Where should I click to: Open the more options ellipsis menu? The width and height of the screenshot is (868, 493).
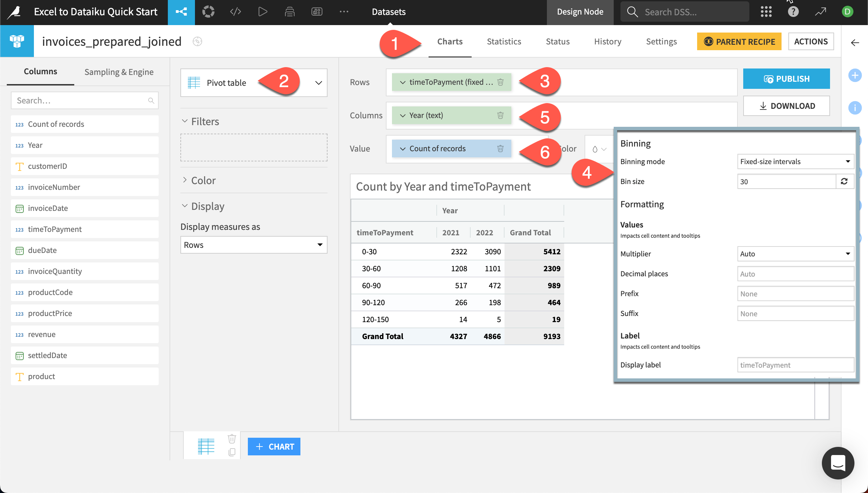(x=344, y=12)
